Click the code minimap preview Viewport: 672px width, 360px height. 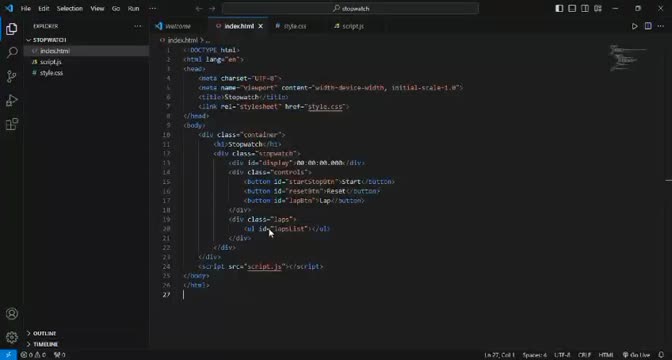tap(628, 58)
